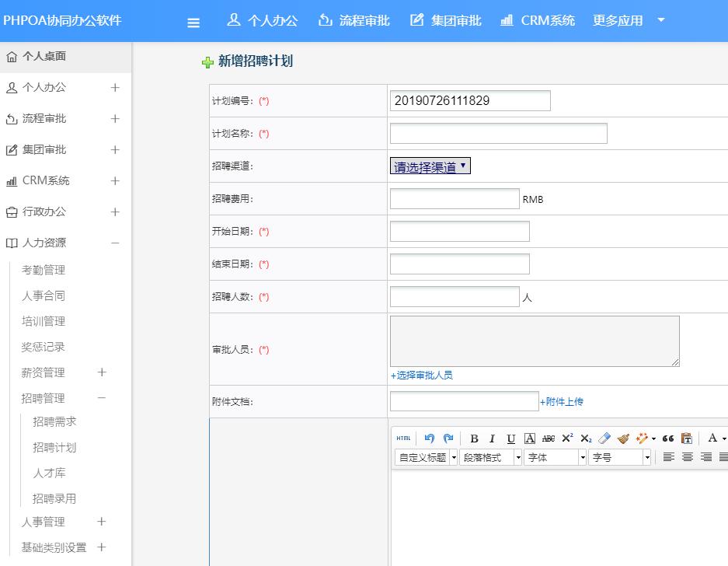This screenshot has height=566, width=728.
Task: Click the 附件上传 upload link
Action: click(563, 401)
